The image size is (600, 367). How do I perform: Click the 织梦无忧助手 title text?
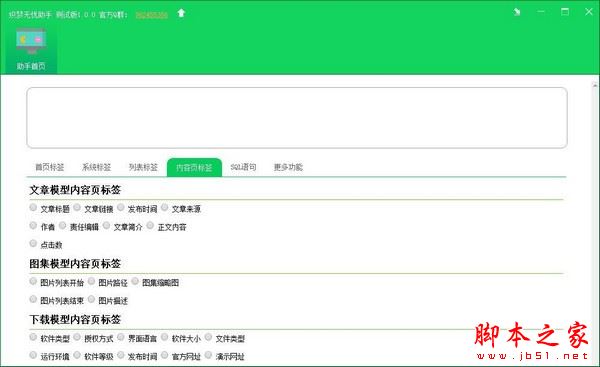[30, 15]
